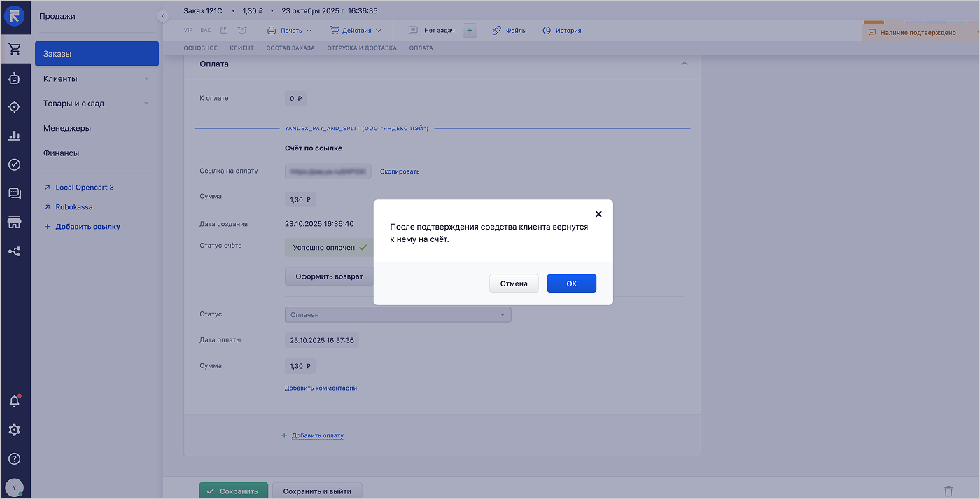
Task: Click the Оформить возврат button
Action: click(329, 276)
